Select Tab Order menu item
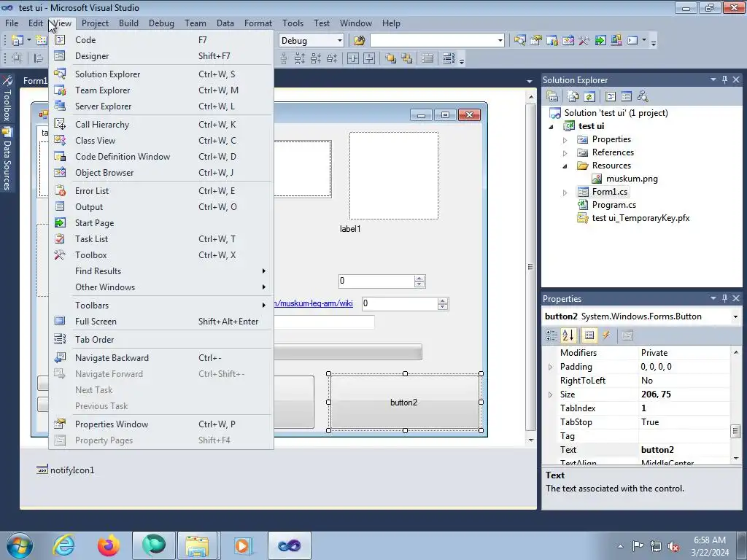The image size is (747, 560). 161,340
